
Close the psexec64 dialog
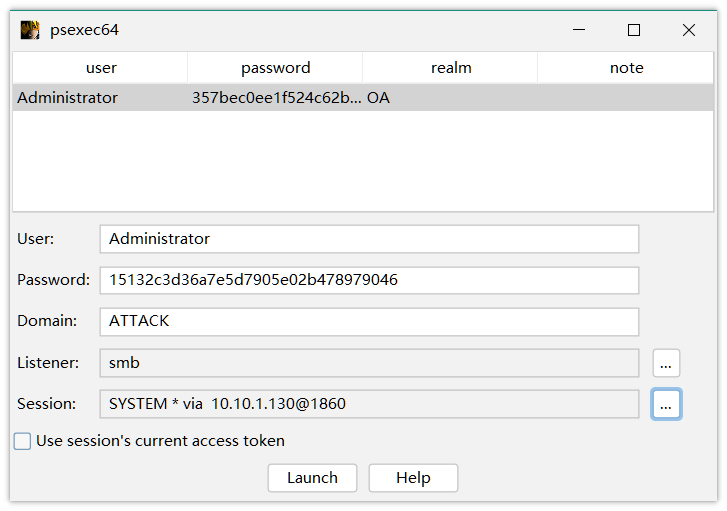(x=689, y=30)
